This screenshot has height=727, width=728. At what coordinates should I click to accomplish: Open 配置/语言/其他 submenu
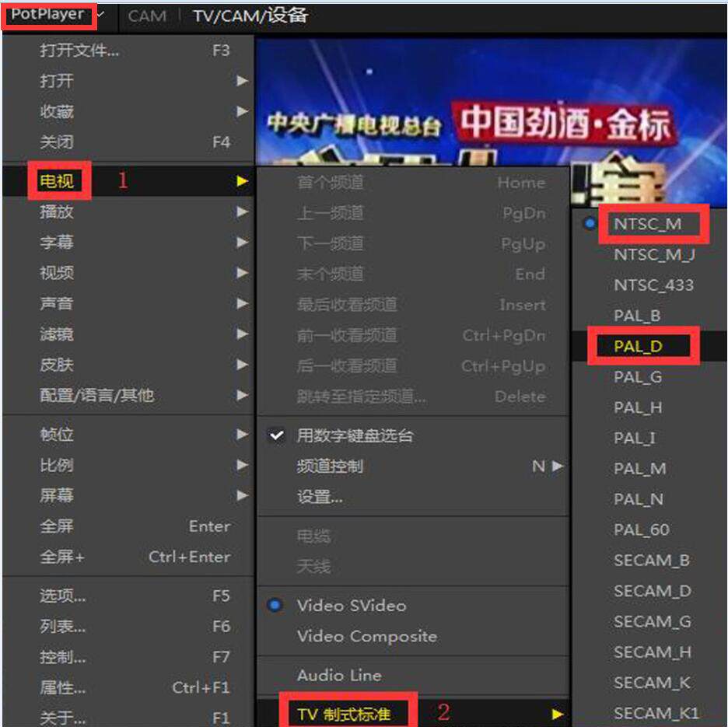(x=128, y=396)
